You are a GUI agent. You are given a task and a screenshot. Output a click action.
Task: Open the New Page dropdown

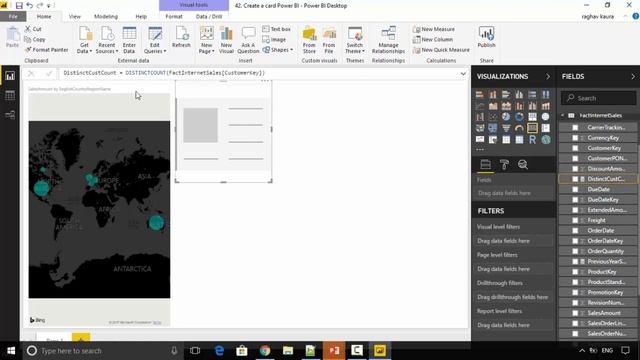[207, 40]
